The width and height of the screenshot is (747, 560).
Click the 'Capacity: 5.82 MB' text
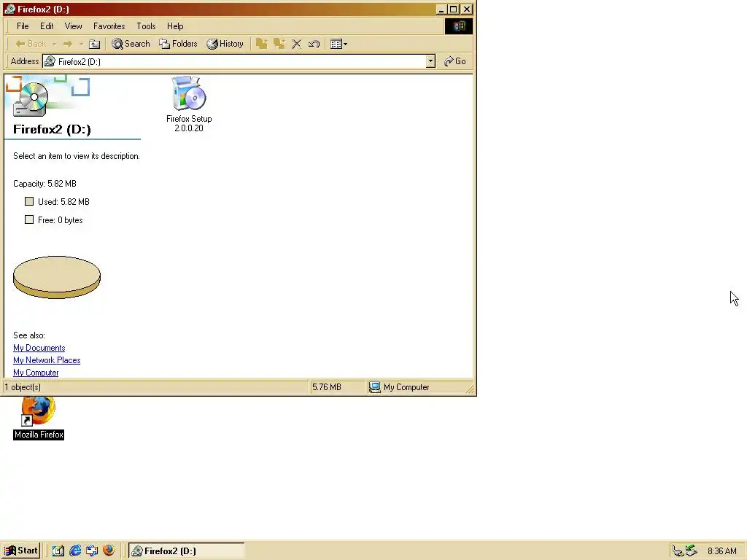[x=44, y=184]
